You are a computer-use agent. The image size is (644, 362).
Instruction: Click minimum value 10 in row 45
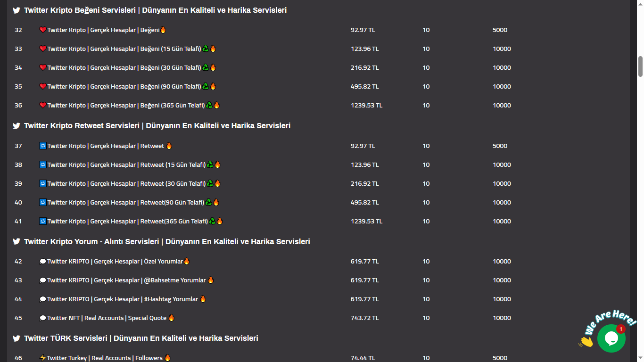(x=426, y=318)
